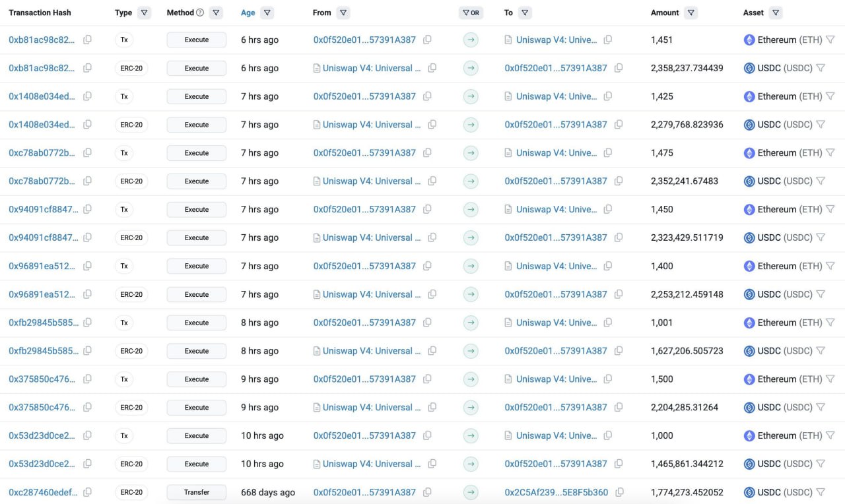This screenshot has width=845, height=504.
Task: Click Method help question mark icon
Action: [x=200, y=13]
